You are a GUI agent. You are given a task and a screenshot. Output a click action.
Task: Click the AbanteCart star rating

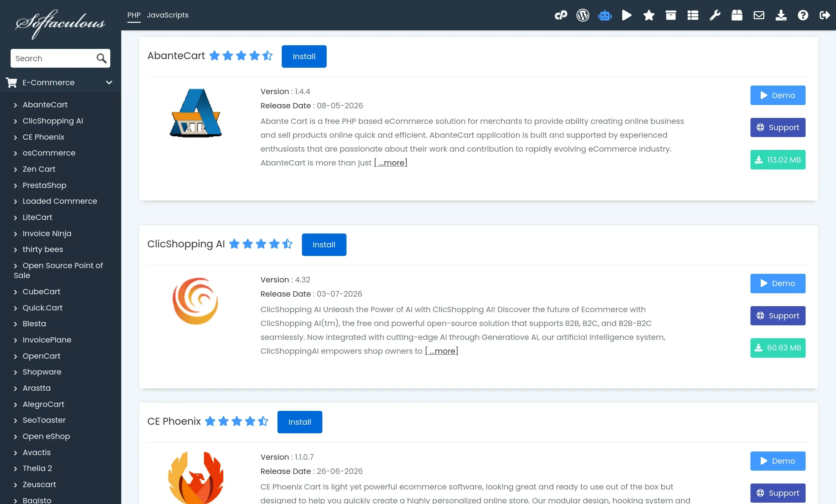pyautogui.click(x=241, y=55)
